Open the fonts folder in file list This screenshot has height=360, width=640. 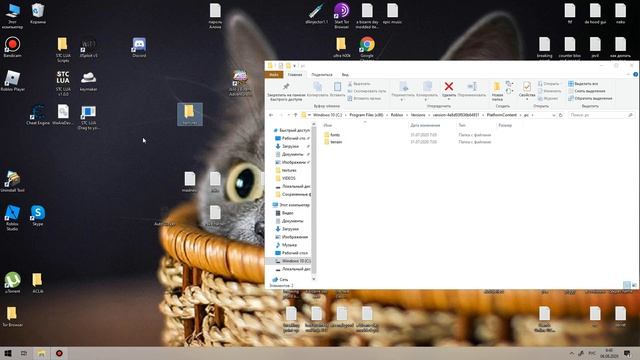pos(331,135)
